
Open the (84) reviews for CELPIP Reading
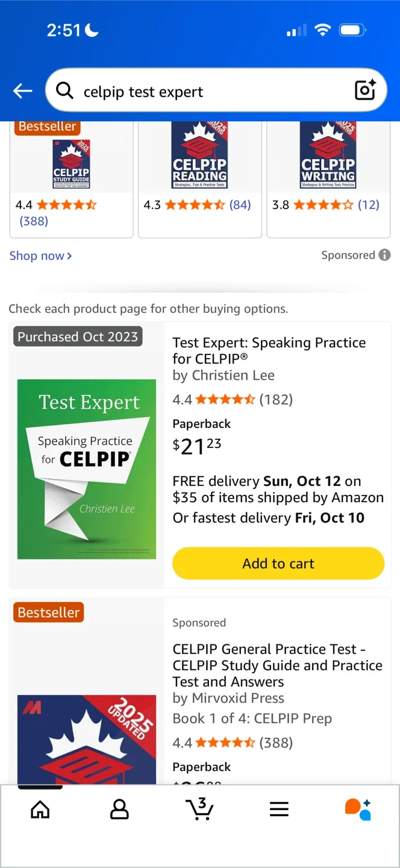pyautogui.click(x=240, y=205)
